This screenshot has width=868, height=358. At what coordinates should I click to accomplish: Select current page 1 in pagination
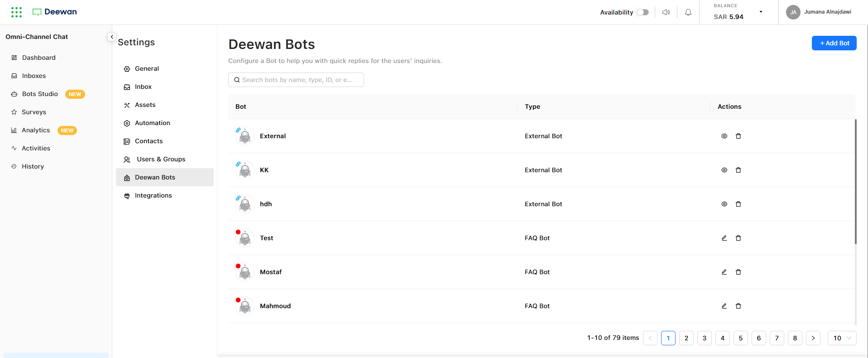tap(668, 338)
